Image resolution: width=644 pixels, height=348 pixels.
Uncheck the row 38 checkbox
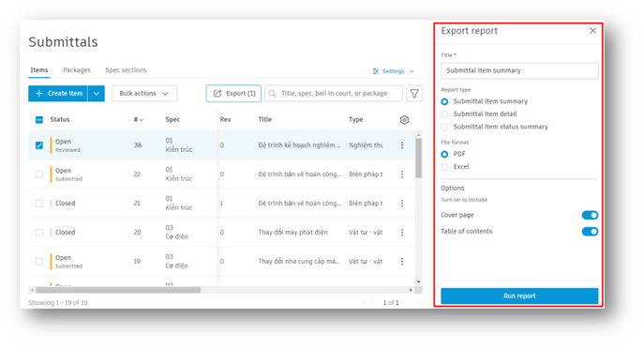click(39, 145)
